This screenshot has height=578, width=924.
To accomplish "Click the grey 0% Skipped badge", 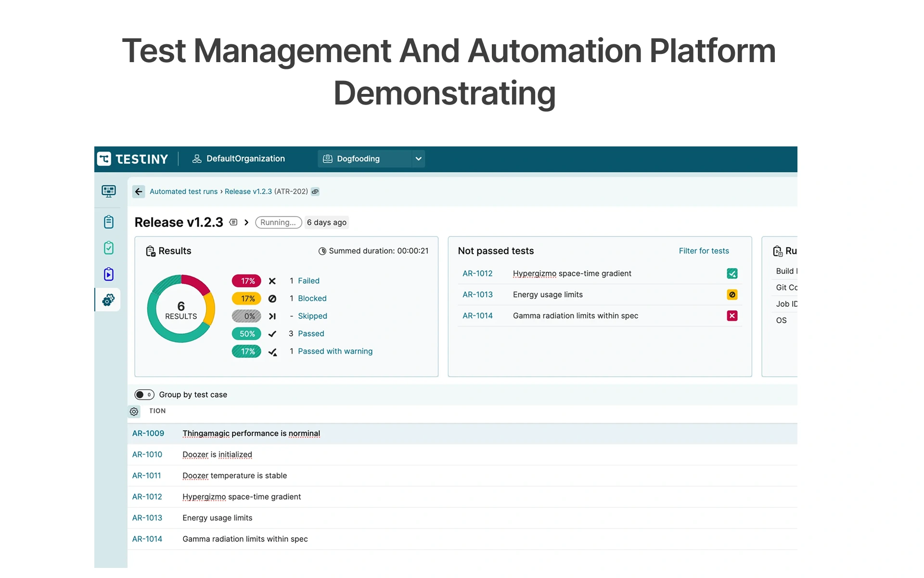I will [246, 316].
